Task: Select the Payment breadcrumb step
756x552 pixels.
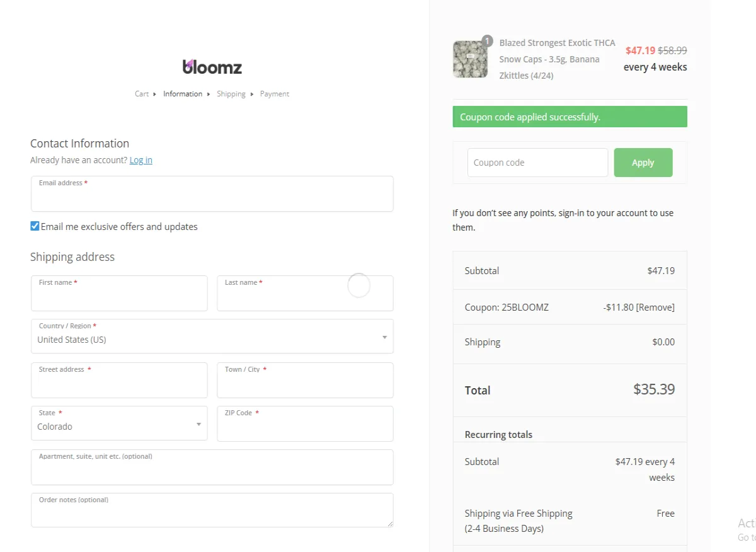Action: coord(274,93)
